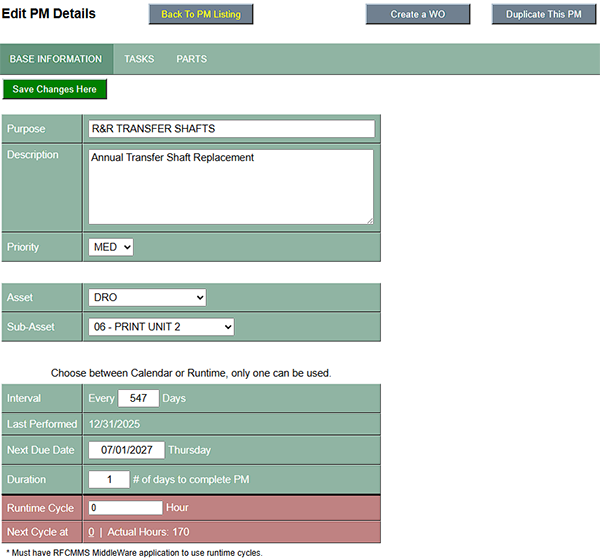Select the Base Information tab
Screen dimensions: 600x560
[x=56, y=59]
